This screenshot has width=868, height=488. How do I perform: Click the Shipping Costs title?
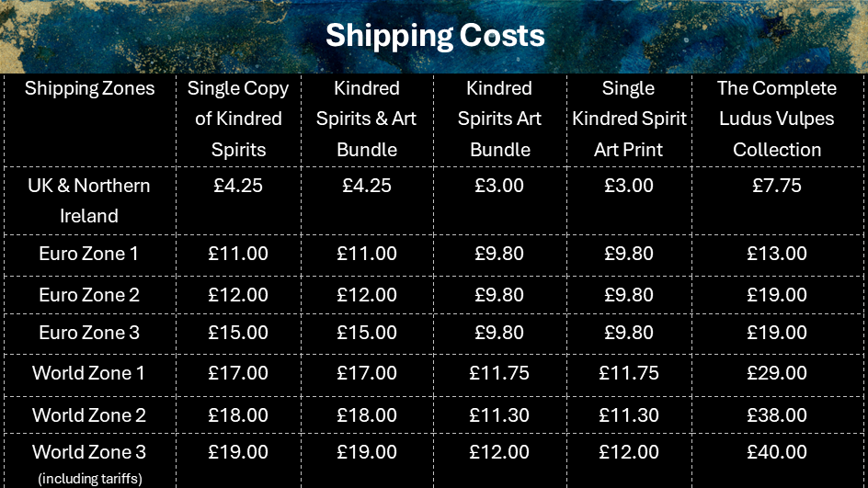(434, 36)
